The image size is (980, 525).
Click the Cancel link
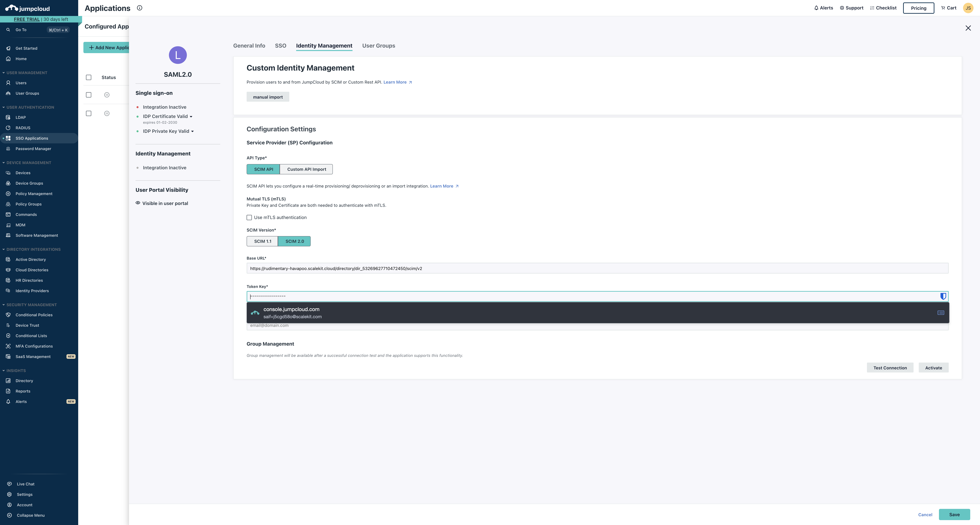[925, 515]
